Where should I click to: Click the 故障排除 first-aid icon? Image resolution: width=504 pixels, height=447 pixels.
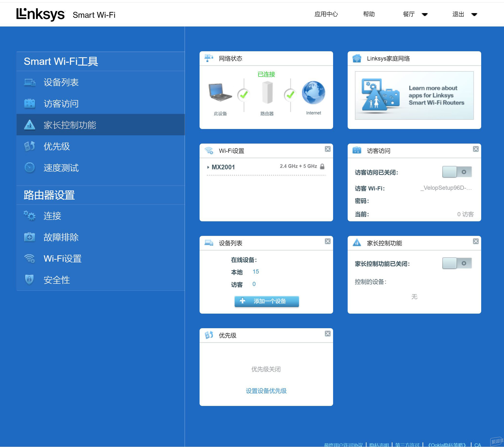pos(30,237)
